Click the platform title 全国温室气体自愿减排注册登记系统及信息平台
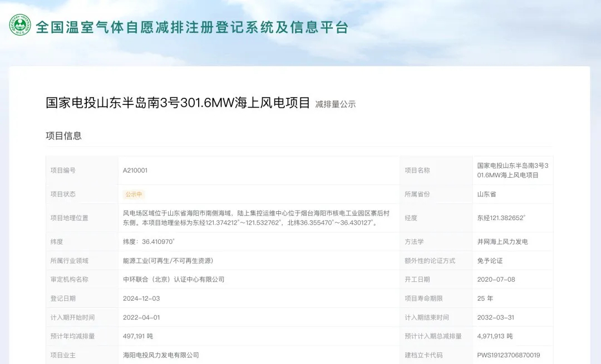This screenshot has width=601, height=364. 192,27
